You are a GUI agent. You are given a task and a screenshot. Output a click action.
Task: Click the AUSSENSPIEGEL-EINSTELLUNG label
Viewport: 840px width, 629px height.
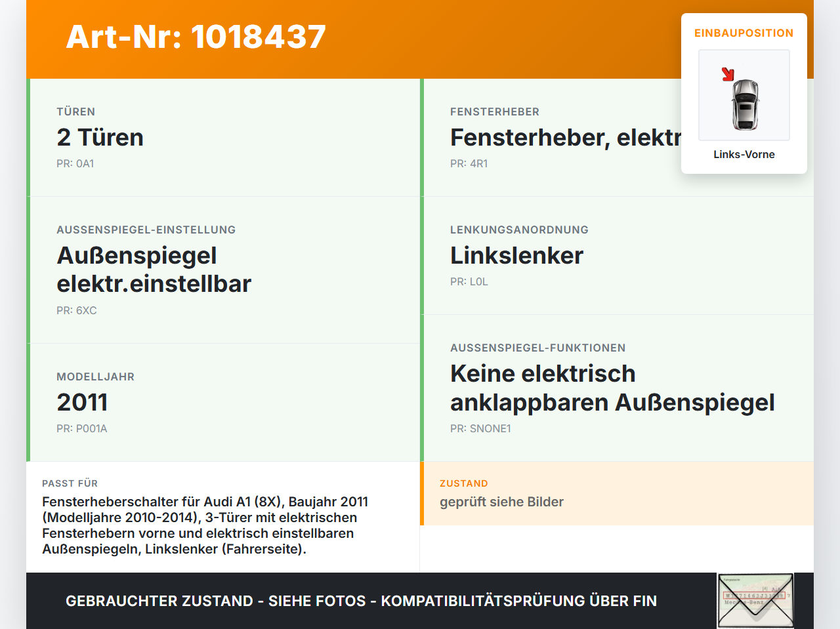(146, 230)
